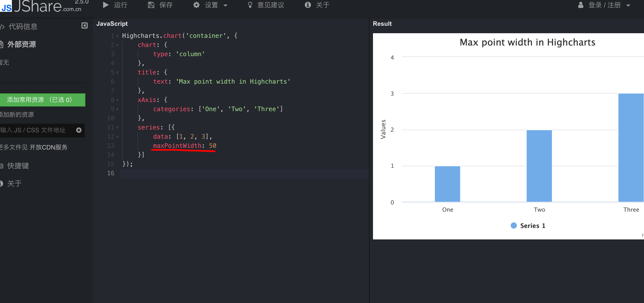
Task: Click the Values y-axis title
Action: click(383, 129)
